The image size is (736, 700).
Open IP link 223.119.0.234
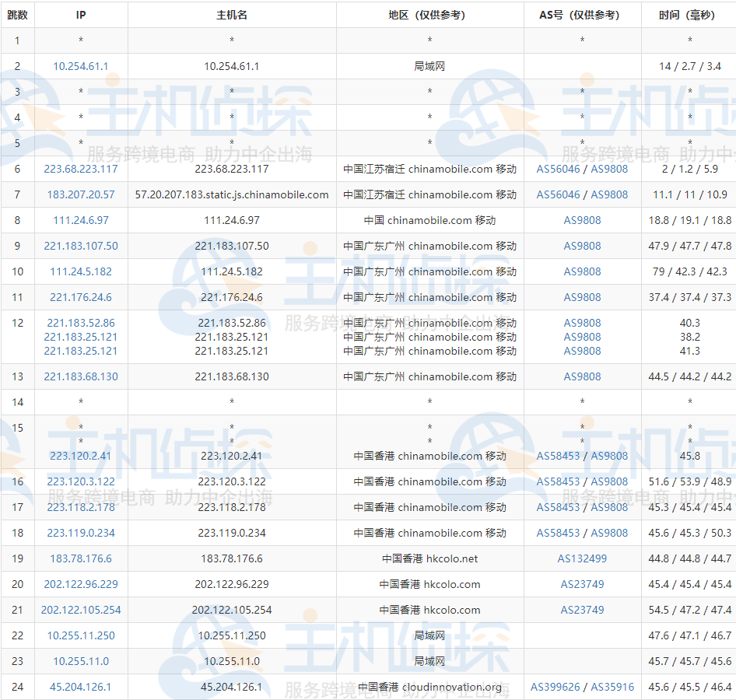pyautogui.click(x=81, y=533)
